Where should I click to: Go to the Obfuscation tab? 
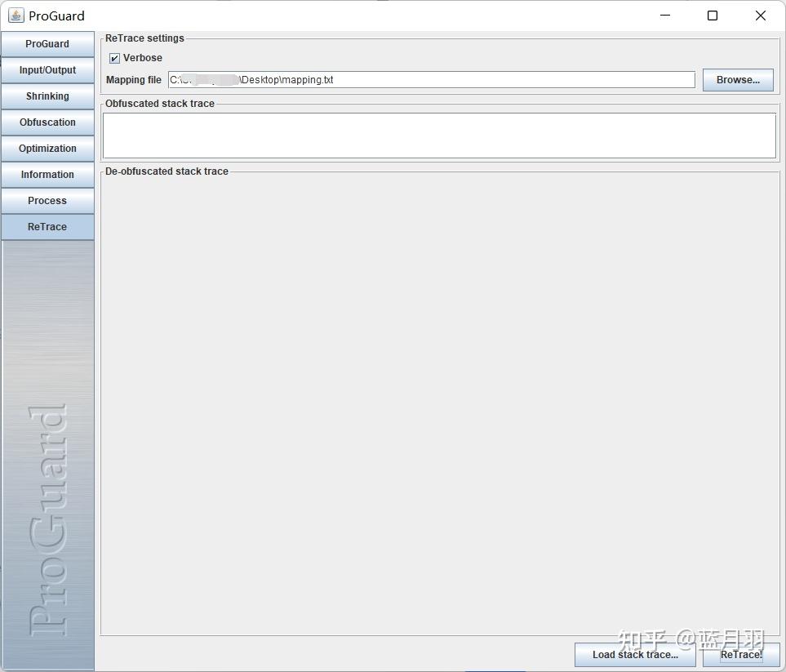47,122
